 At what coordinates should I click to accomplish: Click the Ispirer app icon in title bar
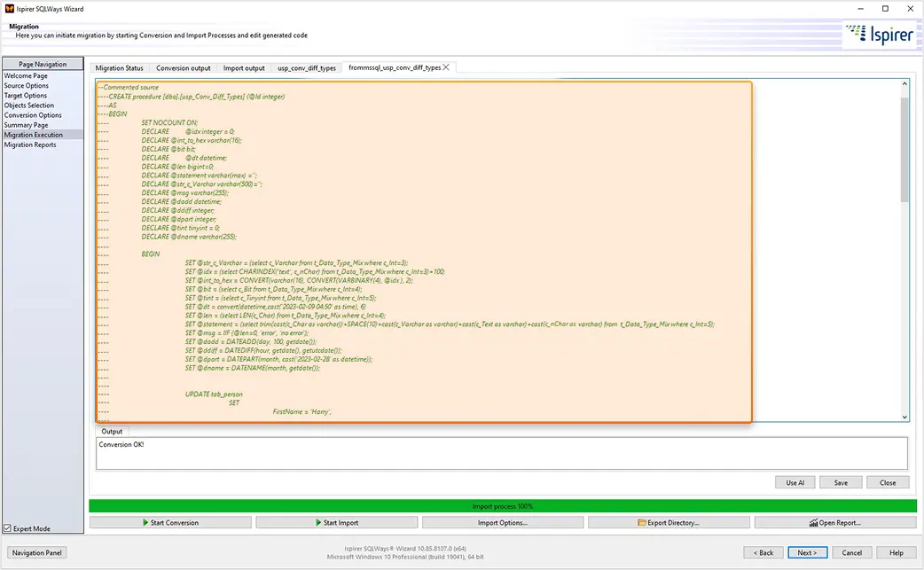[x=10, y=9]
